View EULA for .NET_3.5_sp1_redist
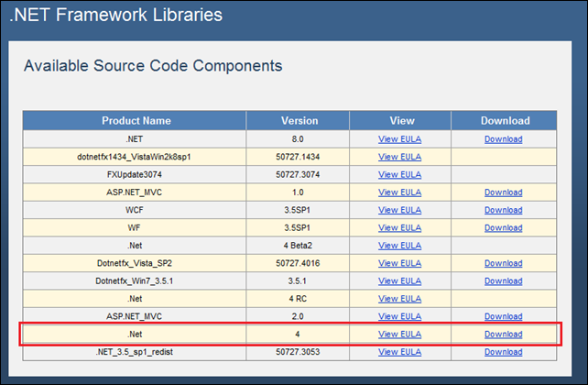588x385 pixels. click(399, 351)
